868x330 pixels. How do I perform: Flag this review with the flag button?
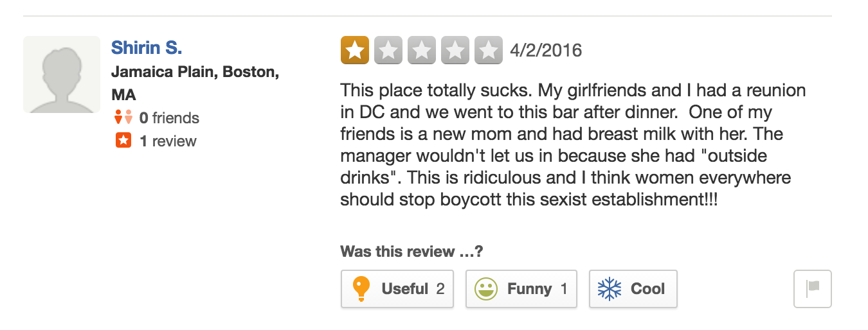tap(813, 289)
